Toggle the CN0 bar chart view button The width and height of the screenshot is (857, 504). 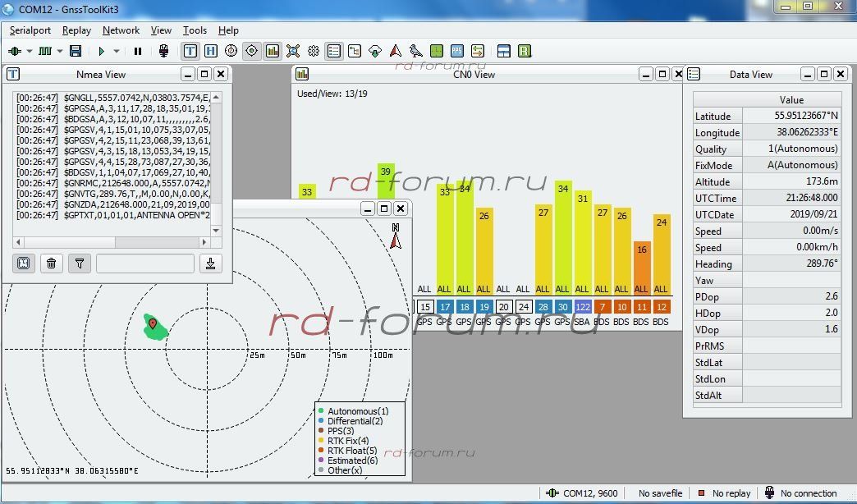pyautogui.click(x=273, y=51)
